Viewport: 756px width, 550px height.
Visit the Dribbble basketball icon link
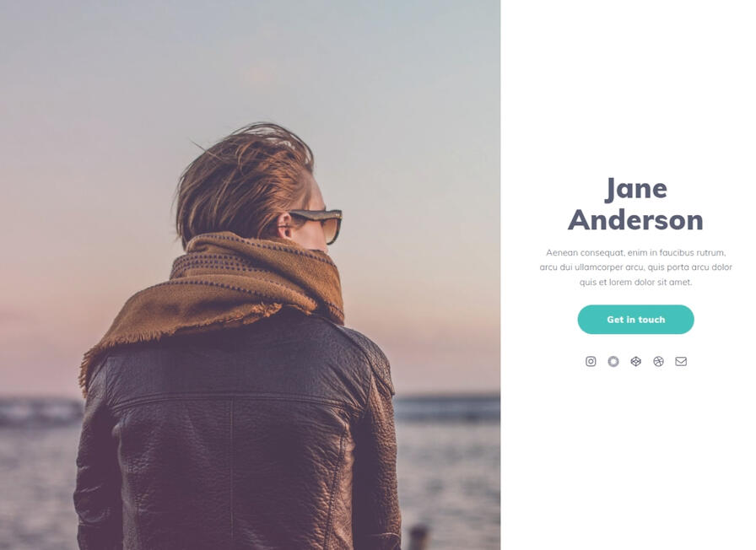tap(659, 362)
